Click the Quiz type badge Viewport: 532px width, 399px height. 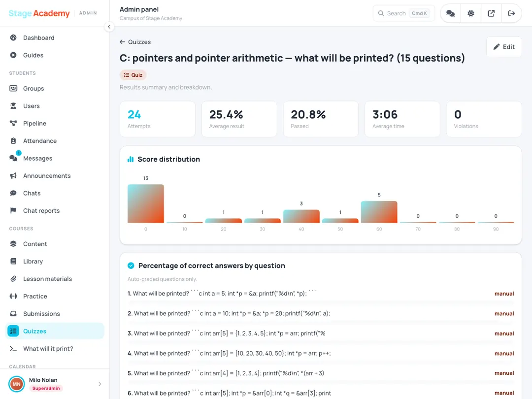(x=133, y=75)
